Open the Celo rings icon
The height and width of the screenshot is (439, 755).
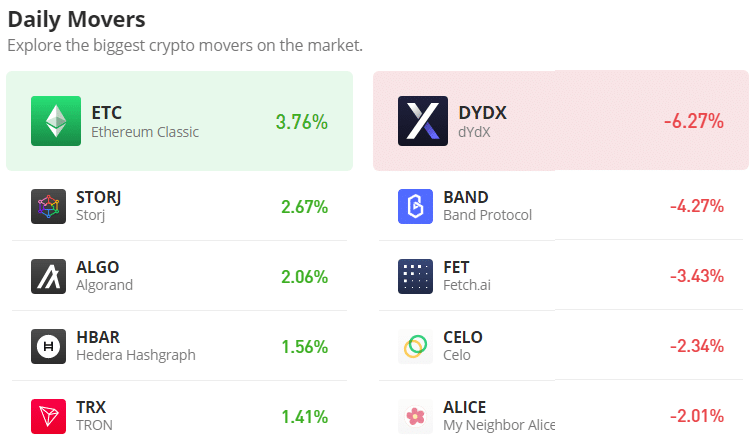[415, 346]
